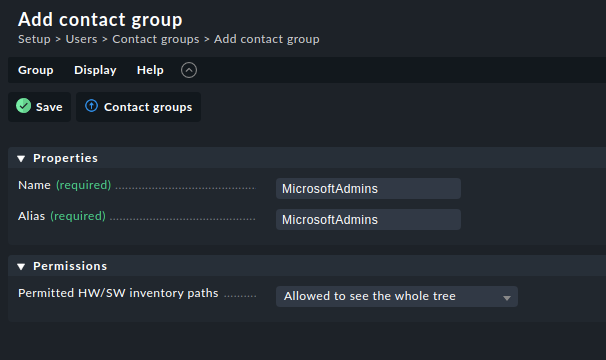Screen dimensions: 606x360
Task: Click the Alias (required) label
Action: coord(62,216)
